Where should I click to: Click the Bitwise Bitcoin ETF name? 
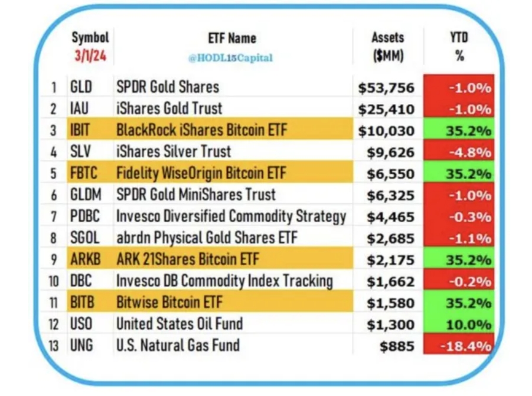(x=170, y=302)
